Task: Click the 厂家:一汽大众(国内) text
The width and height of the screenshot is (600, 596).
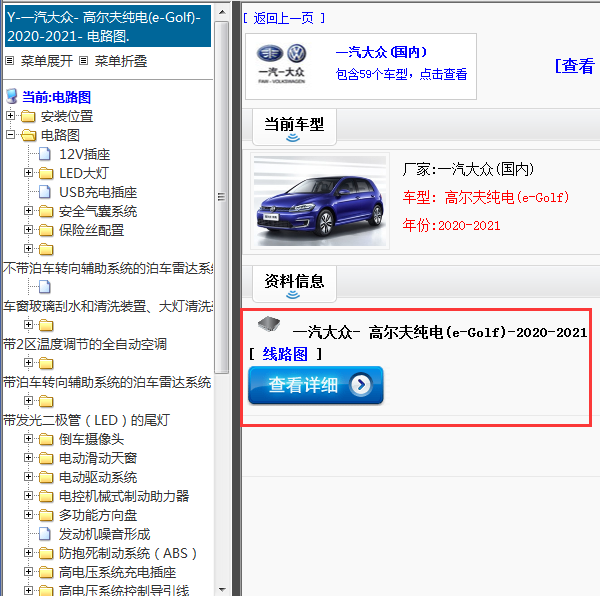Action: (x=468, y=169)
